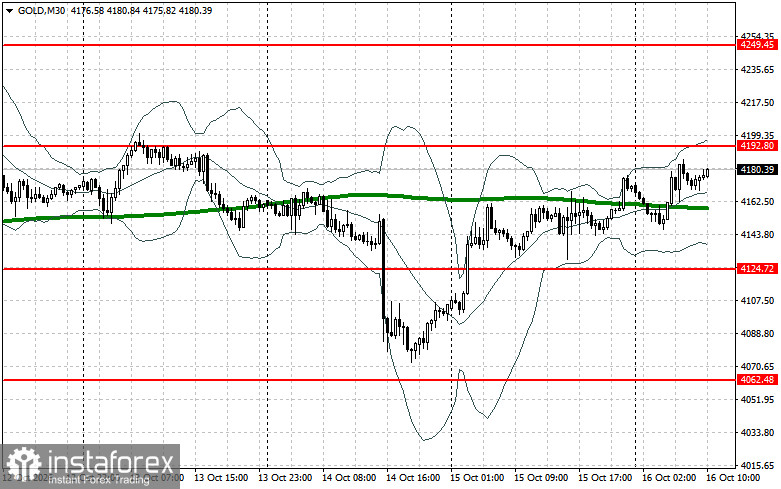The height and width of the screenshot is (489, 781).
Task: Click the 4143.80 price scale value
Action: [x=757, y=235]
